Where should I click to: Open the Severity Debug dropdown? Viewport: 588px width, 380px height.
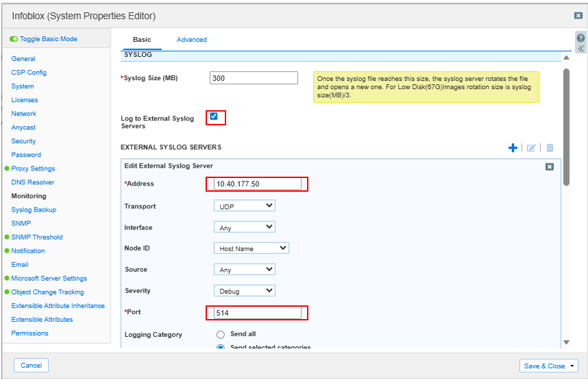coord(245,291)
